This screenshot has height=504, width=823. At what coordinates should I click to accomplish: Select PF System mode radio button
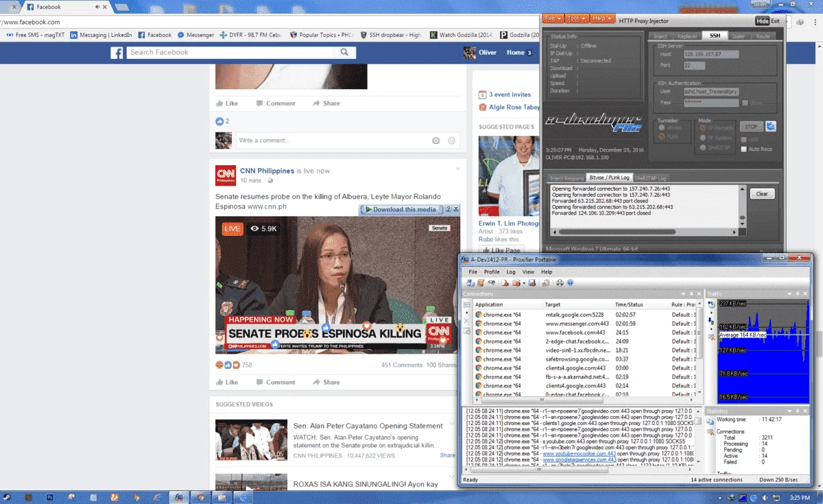[x=702, y=138]
